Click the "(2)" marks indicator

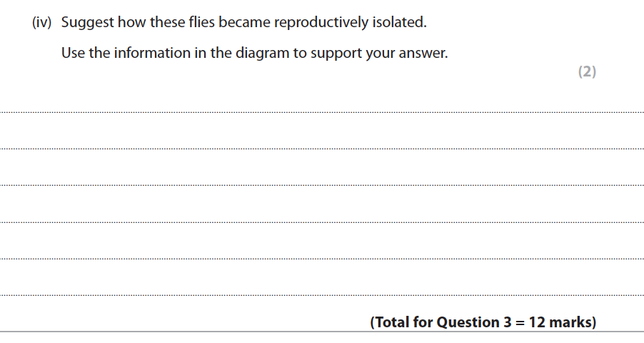(586, 71)
